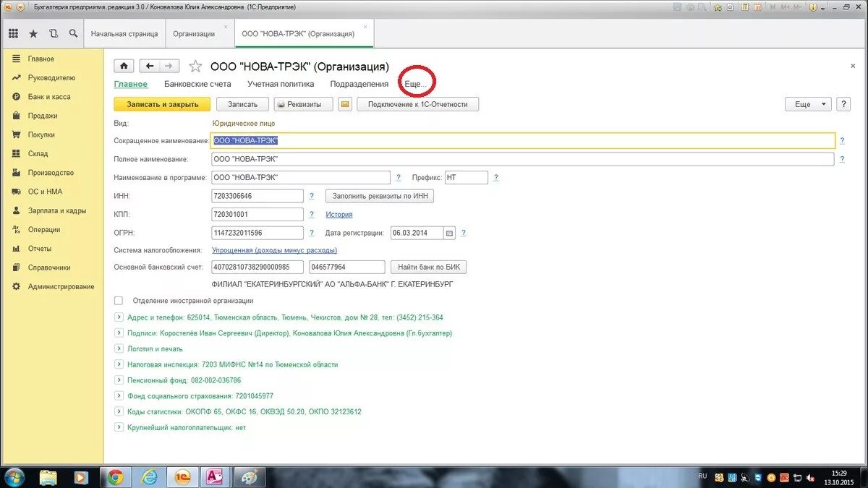This screenshot has width=868, height=488.
Task: Open the info icon in title bar
Action: [x=813, y=7]
